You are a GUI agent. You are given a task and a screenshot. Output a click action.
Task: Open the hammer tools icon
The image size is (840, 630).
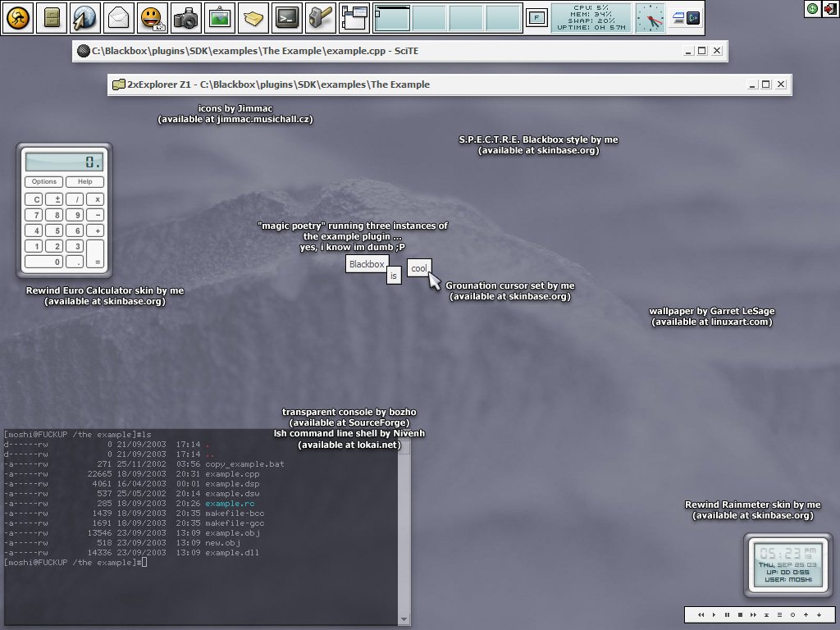click(321, 18)
